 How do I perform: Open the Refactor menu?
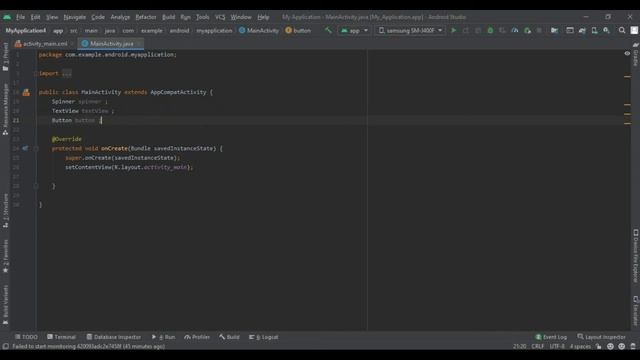(146, 17)
